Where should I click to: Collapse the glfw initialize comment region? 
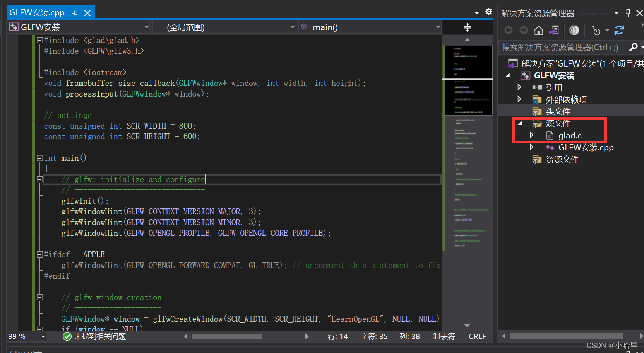coord(39,179)
